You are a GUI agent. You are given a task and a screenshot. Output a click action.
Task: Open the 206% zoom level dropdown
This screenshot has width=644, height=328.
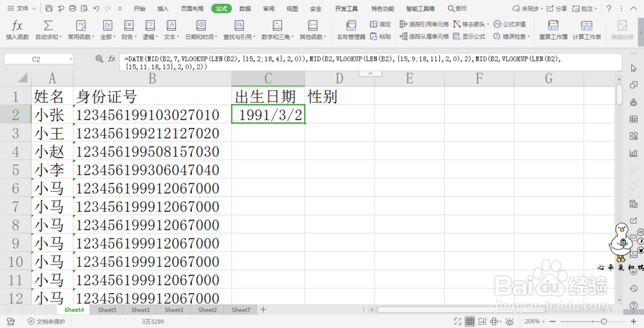[535, 322]
